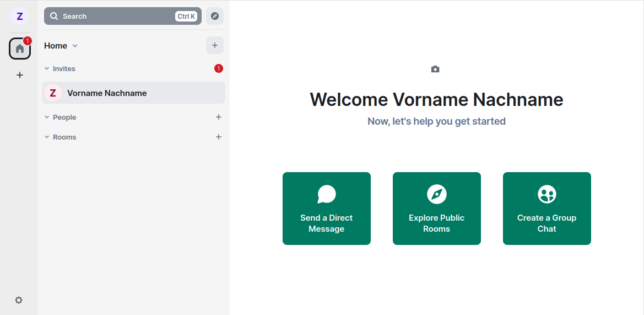Click the Explore rooms compass icon
The height and width of the screenshot is (315, 644).
215,16
